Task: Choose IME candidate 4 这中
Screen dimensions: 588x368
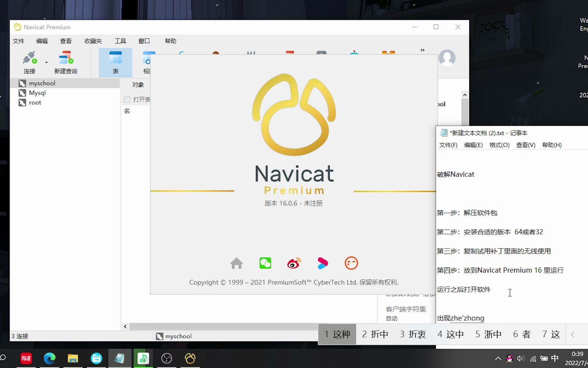Action: click(x=451, y=334)
